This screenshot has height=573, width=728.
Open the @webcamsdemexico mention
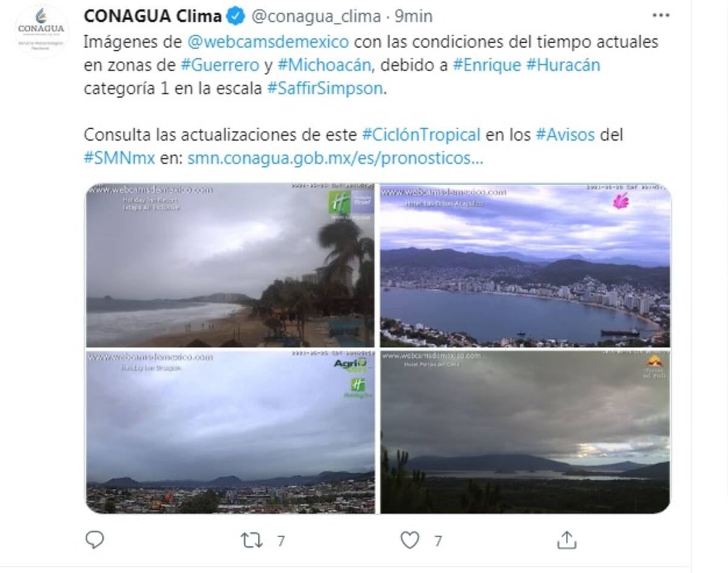pyautogui.click(x=268, y=42)
